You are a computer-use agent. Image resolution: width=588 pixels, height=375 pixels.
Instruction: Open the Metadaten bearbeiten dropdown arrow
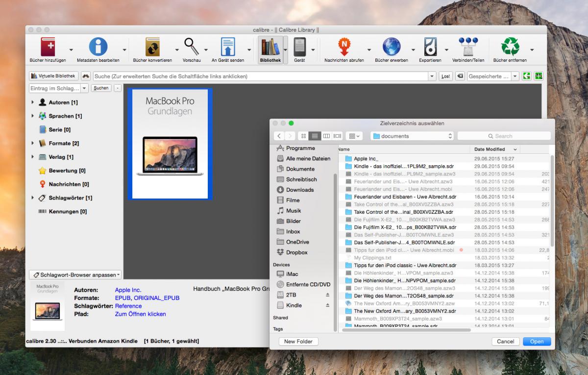coord(124,50)
